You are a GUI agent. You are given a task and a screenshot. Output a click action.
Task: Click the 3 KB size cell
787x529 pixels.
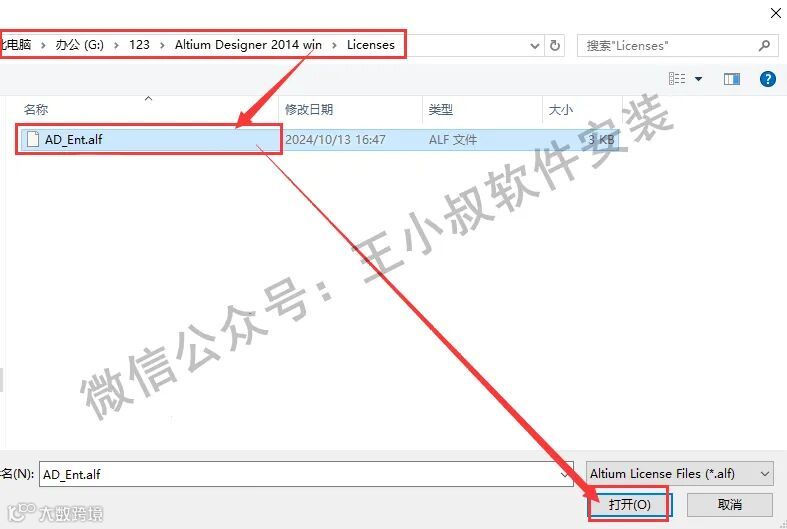(x=601, y=140)
